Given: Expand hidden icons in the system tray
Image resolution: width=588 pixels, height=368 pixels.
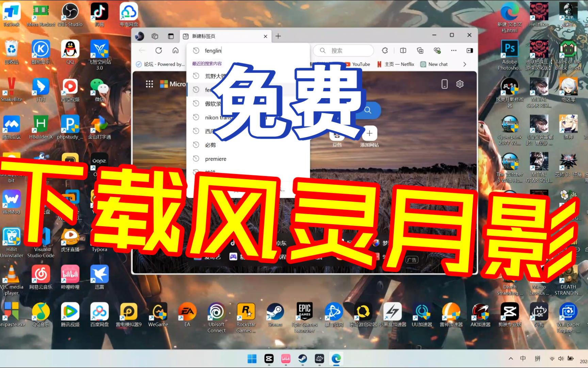Looking at the screenshot, I should (511, 358).
